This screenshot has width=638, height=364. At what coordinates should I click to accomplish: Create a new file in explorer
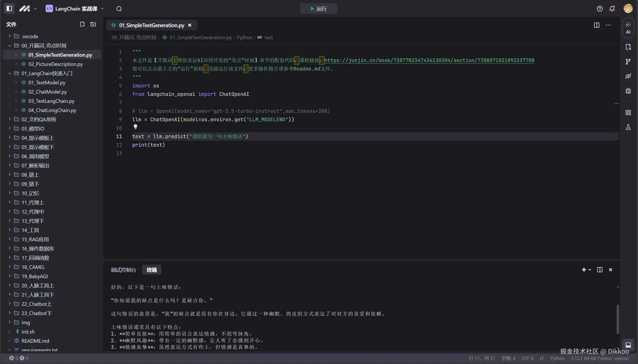[82, 24]
